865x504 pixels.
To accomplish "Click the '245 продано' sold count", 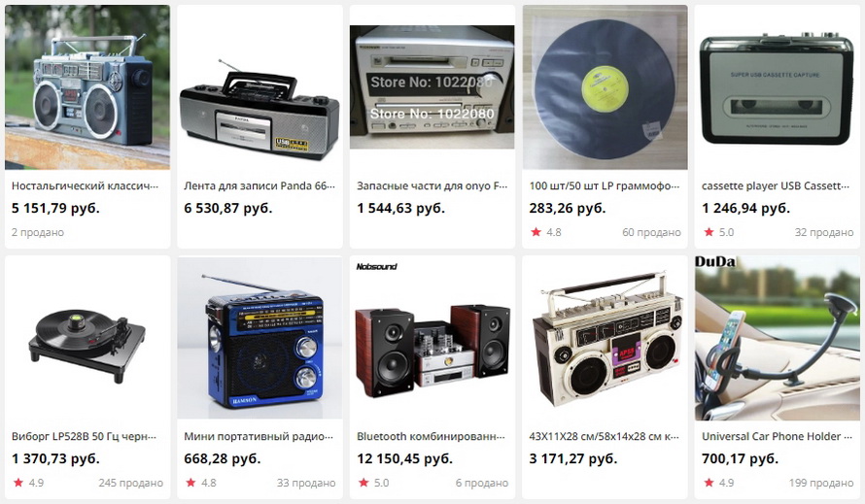I will point(131,483).
